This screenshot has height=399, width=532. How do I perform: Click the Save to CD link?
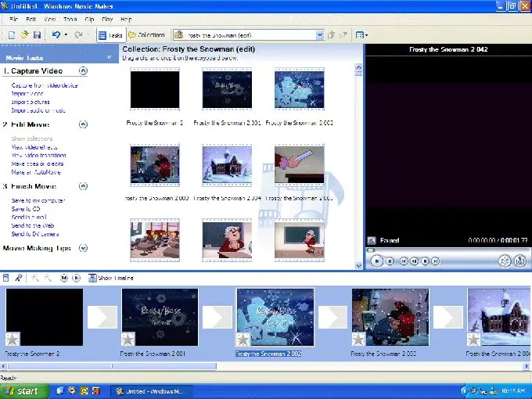tap(26, 209)
